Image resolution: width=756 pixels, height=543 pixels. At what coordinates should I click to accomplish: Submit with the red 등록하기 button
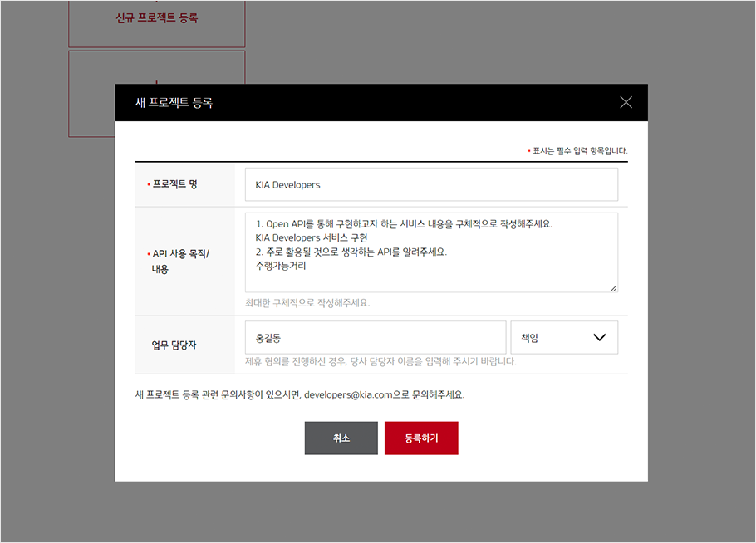pyautogui.click(x=421, y=438)
